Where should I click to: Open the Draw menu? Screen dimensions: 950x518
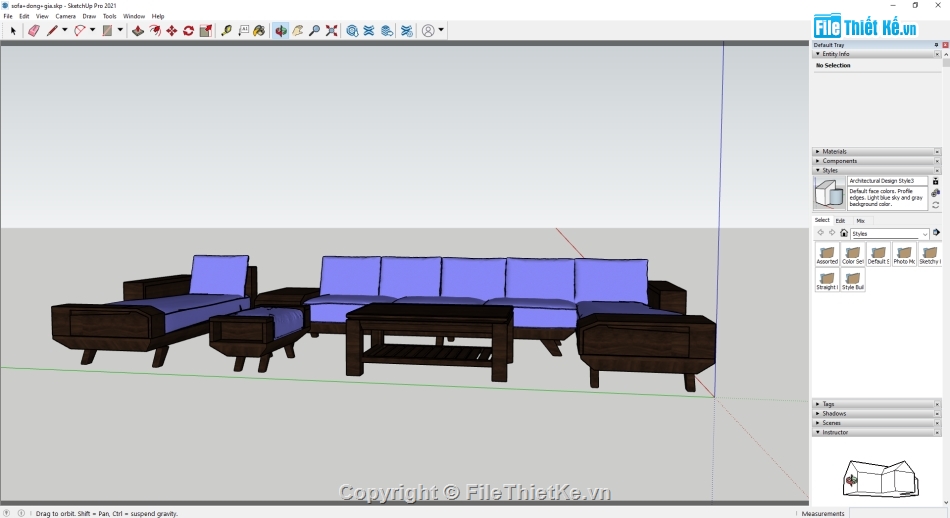tap(89, 16)
